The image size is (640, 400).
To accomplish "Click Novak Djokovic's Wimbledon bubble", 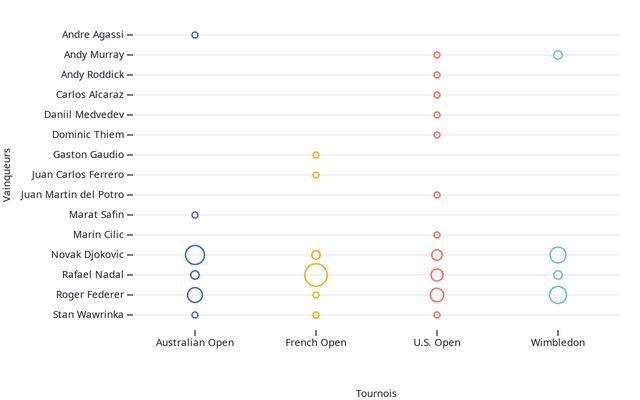I will coord(558,255).
